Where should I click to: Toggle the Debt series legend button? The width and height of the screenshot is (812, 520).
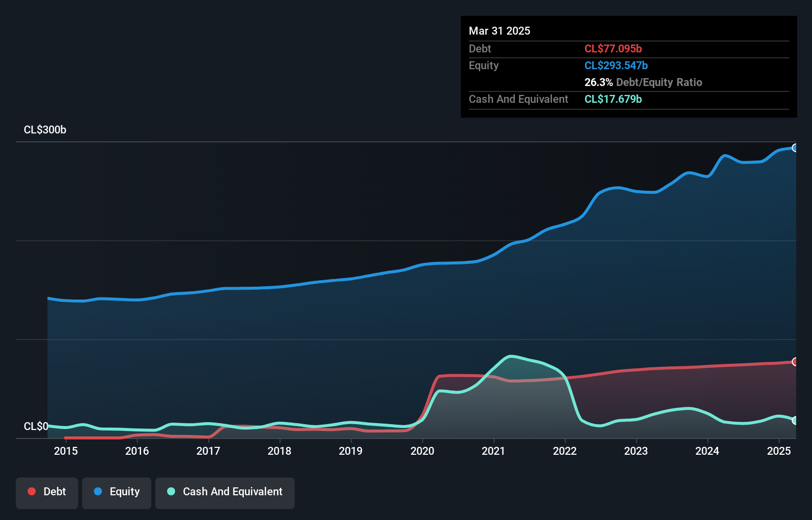47,493
